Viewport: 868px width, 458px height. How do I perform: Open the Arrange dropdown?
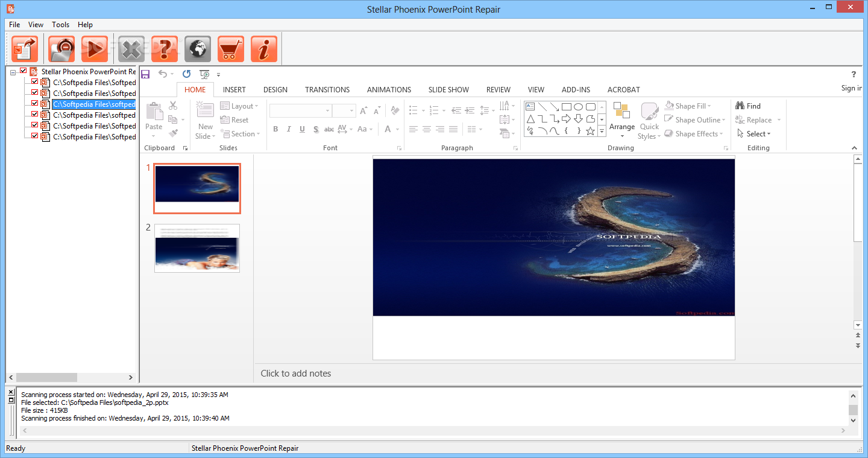click(621, 119)
